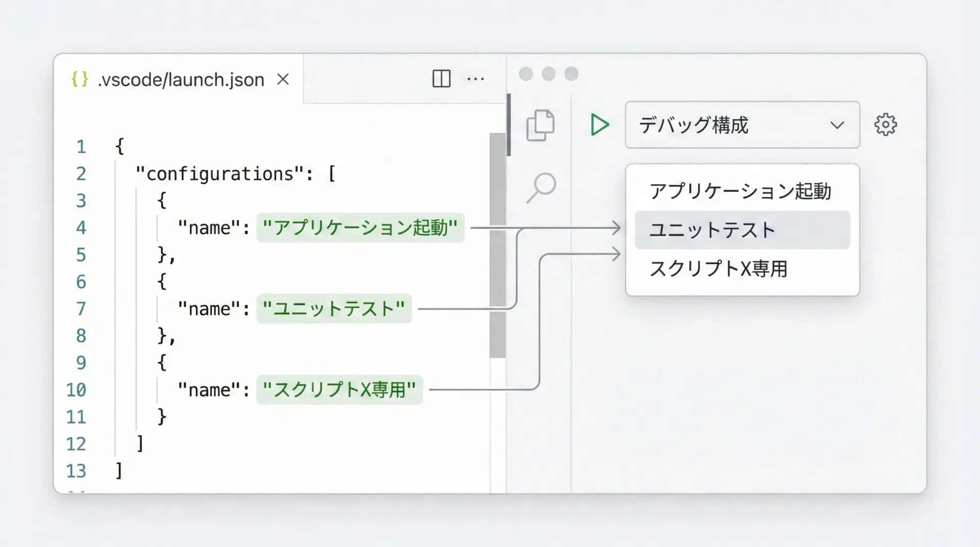Pick スクリプトX専用 from the dropdown list
The height and width of the screenshot is (547, 980).
tap(719, 269)
